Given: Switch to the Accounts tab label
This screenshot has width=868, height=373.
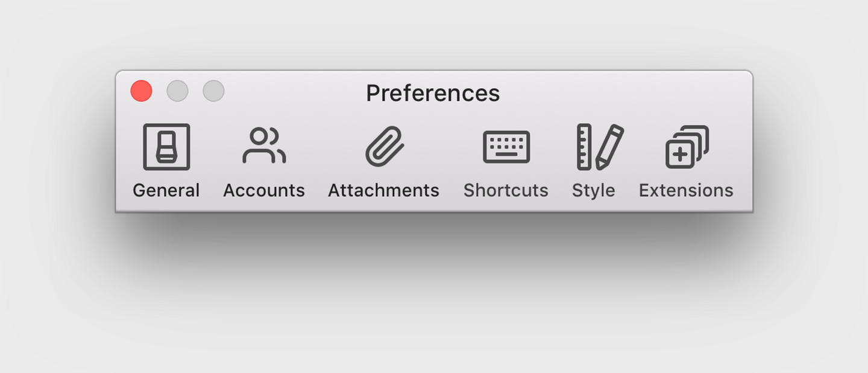Looking at the screenshot, I should tap(264, 191).
